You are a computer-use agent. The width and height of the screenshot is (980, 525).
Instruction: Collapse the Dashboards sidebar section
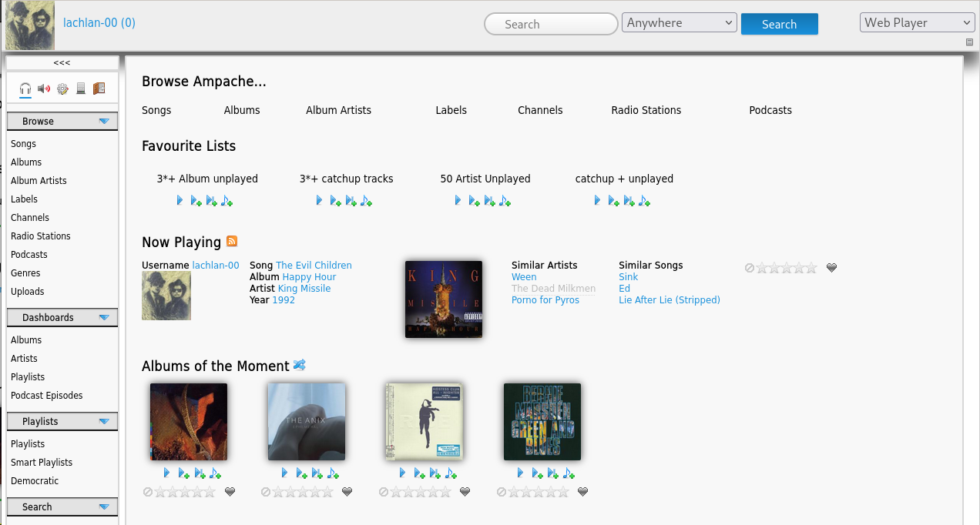pos(103,317)
